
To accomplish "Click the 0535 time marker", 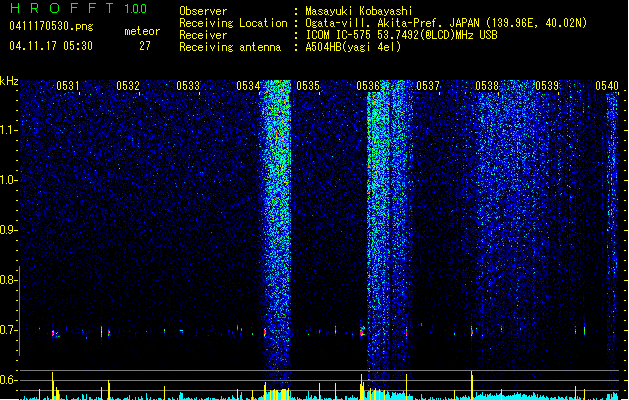I will click(x=308, y=86).
